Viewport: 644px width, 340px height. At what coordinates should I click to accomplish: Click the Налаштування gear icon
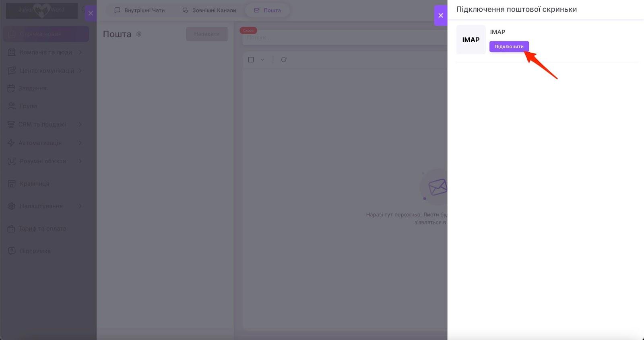[x=12, y=206]
